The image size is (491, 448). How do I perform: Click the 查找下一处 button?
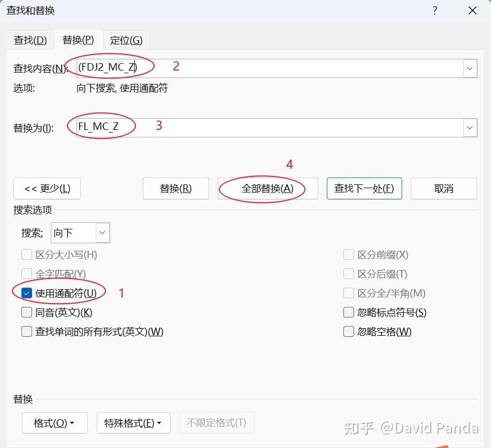tap(364, 188)
